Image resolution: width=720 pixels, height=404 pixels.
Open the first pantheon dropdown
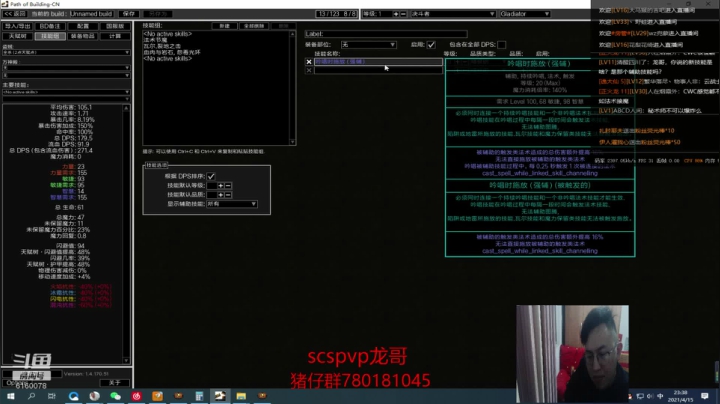coord(66,67)
